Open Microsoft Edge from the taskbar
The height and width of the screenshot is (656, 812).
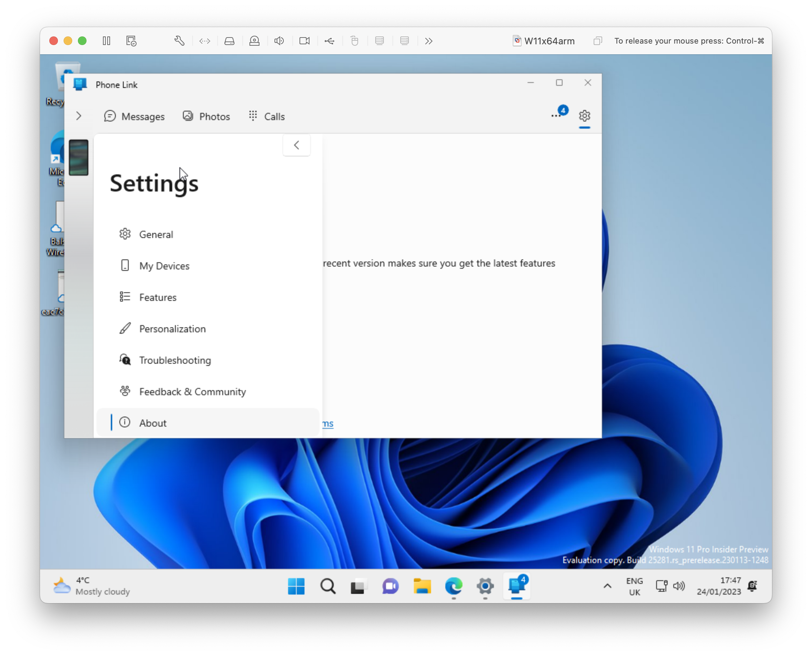pyautogui.click(x=454, y=586)
